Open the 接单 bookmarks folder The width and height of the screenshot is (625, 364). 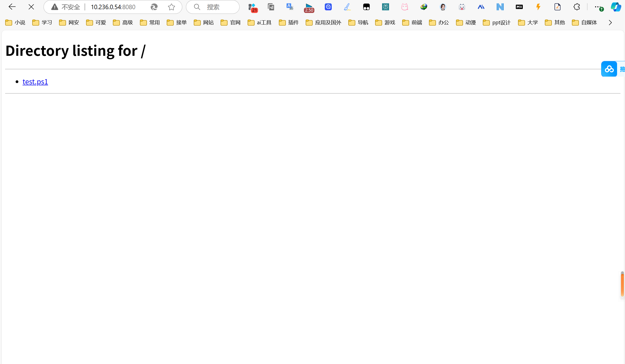177,23
